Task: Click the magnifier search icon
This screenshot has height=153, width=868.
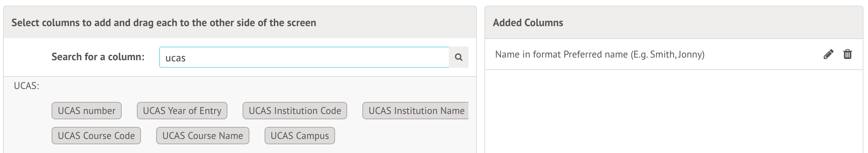Action: pyautogui.click(x=459, y=58)
